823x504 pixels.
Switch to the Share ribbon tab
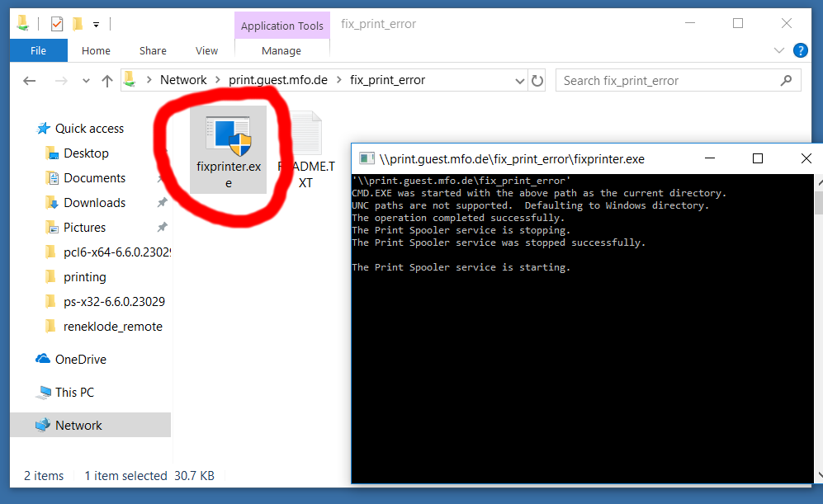click(x=153, y=50)
